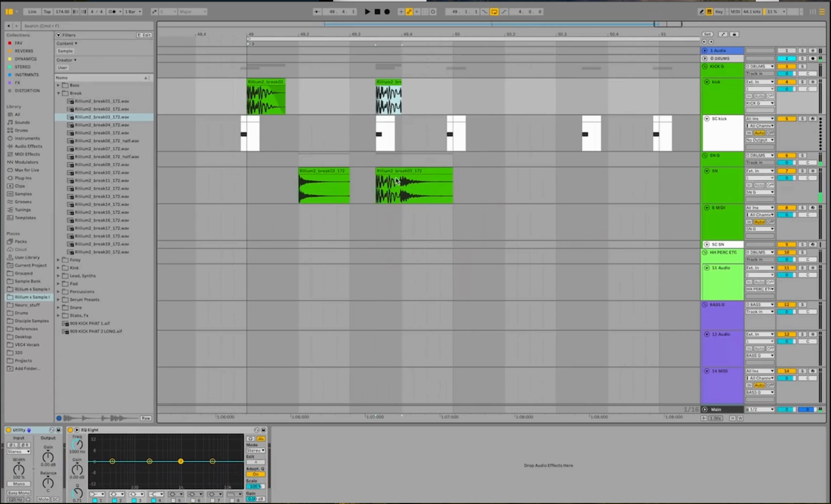Open Content filter dropdown

[67, 43]
